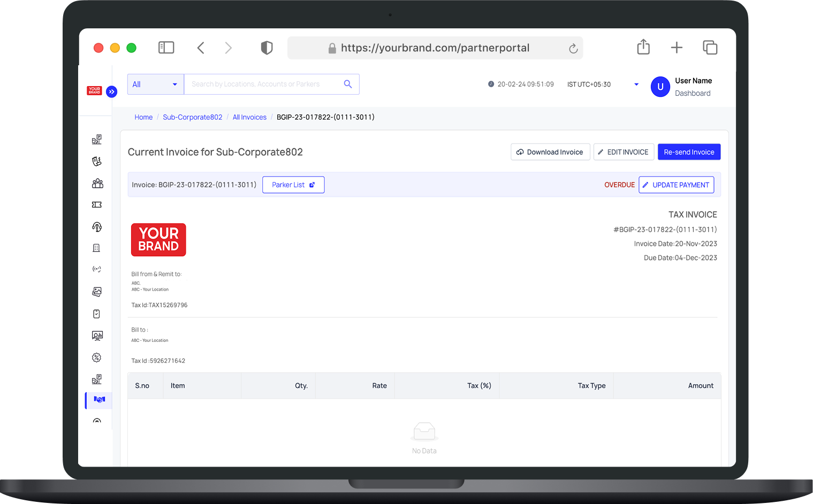Go back with browser back arrow
Image resolution: width=813 pixels, height=504 pixels.
point(201,48)
